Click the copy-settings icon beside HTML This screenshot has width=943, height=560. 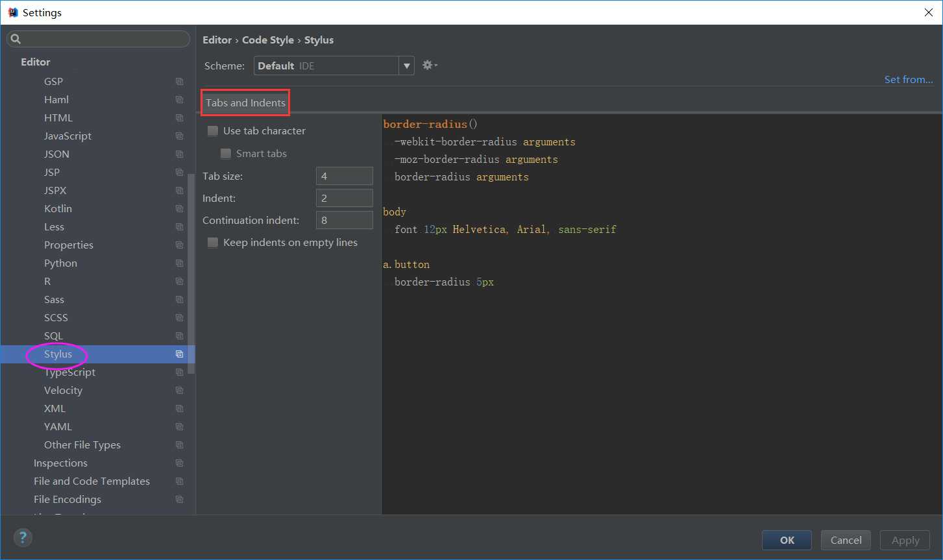click(x=179, y=118)
